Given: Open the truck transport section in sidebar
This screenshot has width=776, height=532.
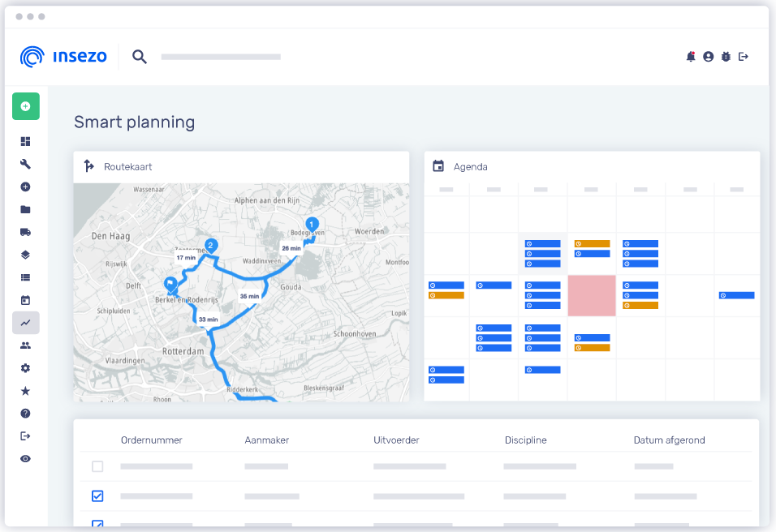Looking at the screenshot, I should point(25,232).
